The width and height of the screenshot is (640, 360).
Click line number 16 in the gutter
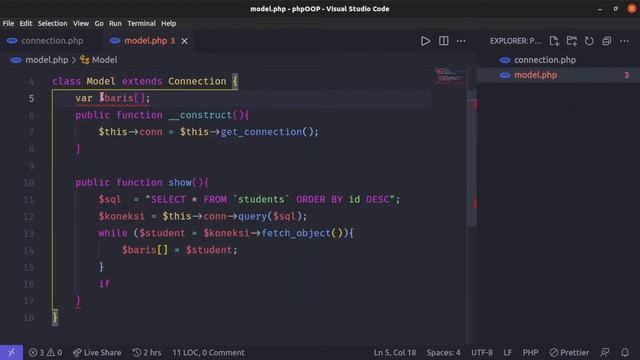[x=29, y=284]
